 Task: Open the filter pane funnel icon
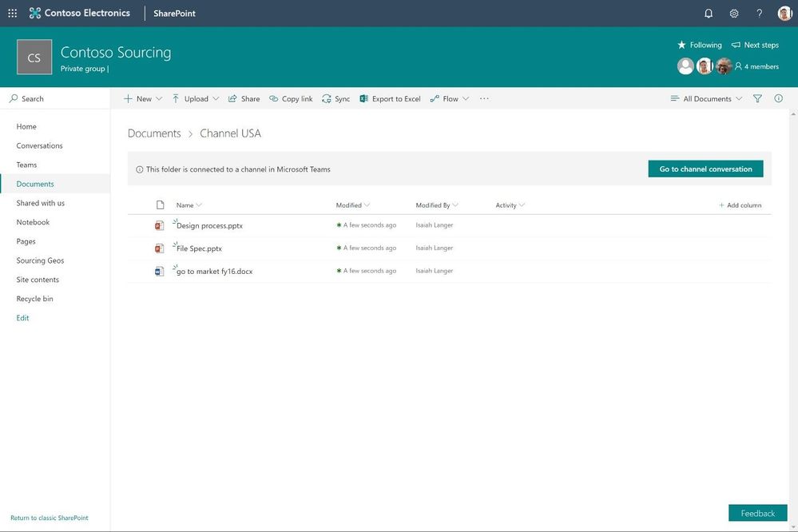(757, 99)
